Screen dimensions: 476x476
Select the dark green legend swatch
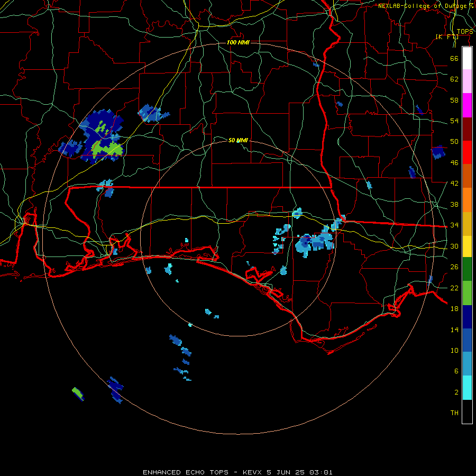(x=467, y=269)
